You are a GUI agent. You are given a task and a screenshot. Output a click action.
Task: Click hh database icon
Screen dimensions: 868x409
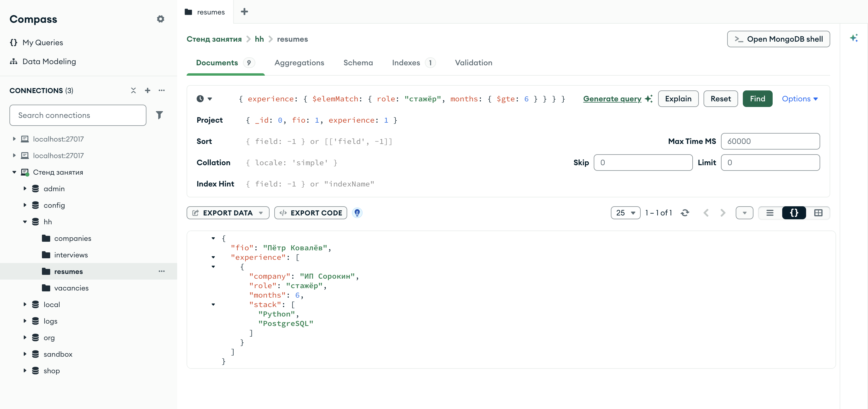tap(35, 222)
